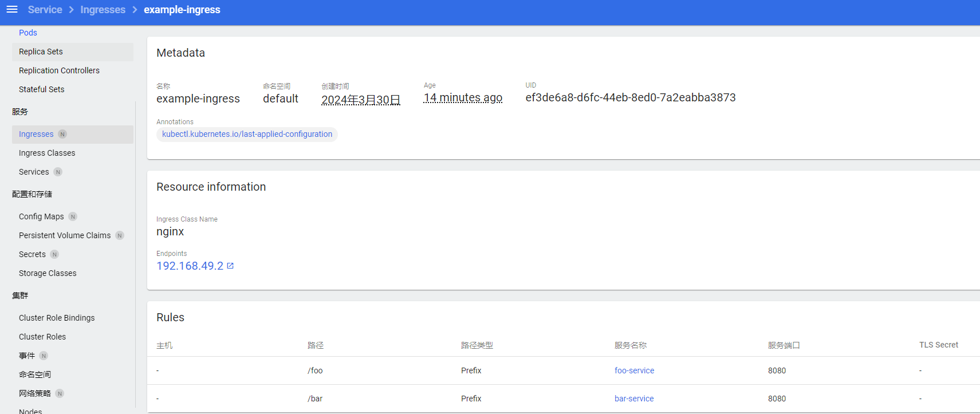Click the creation date 2024年3月30日
Image resolution: width=980 pixels, height=414 pixels.
361,99
